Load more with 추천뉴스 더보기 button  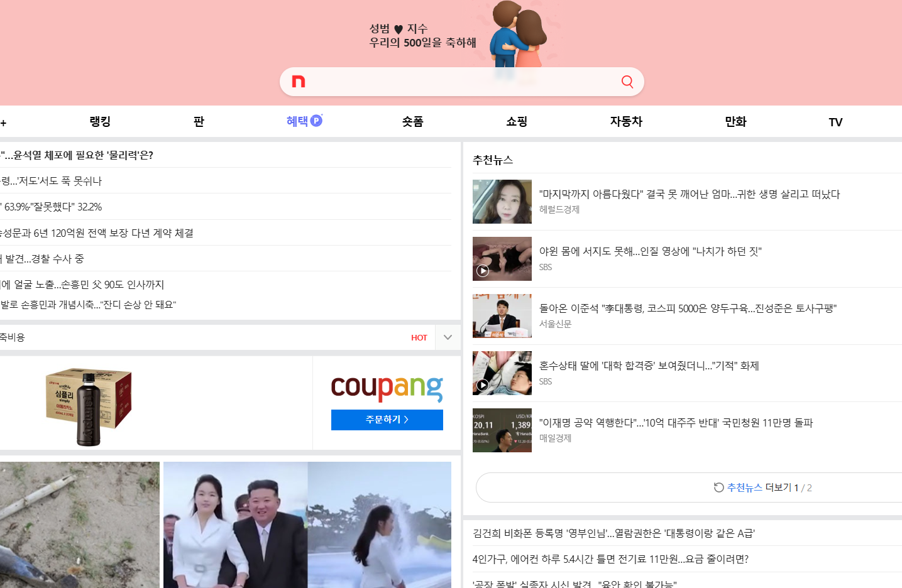[761, 487]
